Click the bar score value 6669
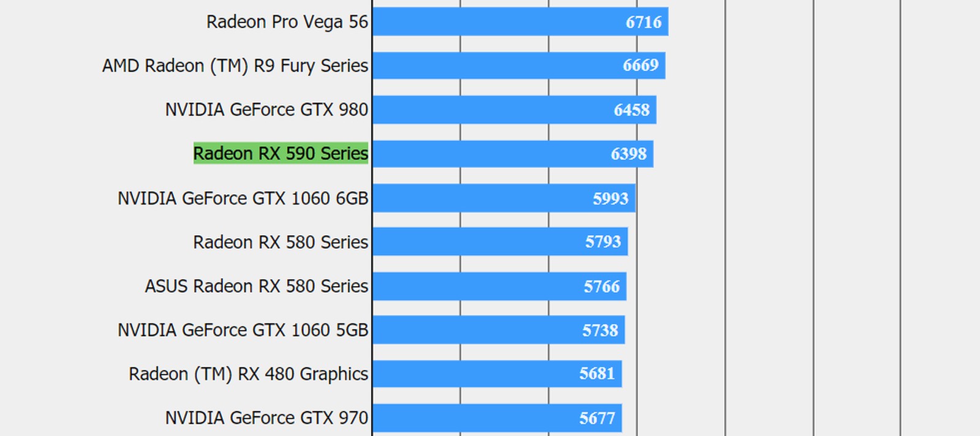Viewport: 980px width, 436px height. tap(640, 65)
